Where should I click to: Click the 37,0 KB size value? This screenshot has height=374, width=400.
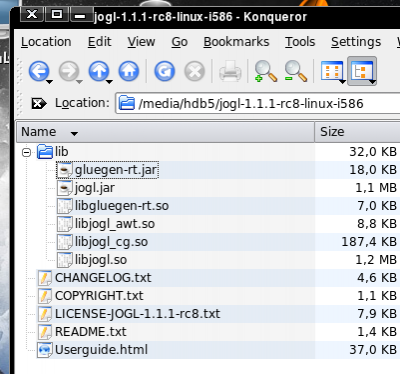point(373,350)
